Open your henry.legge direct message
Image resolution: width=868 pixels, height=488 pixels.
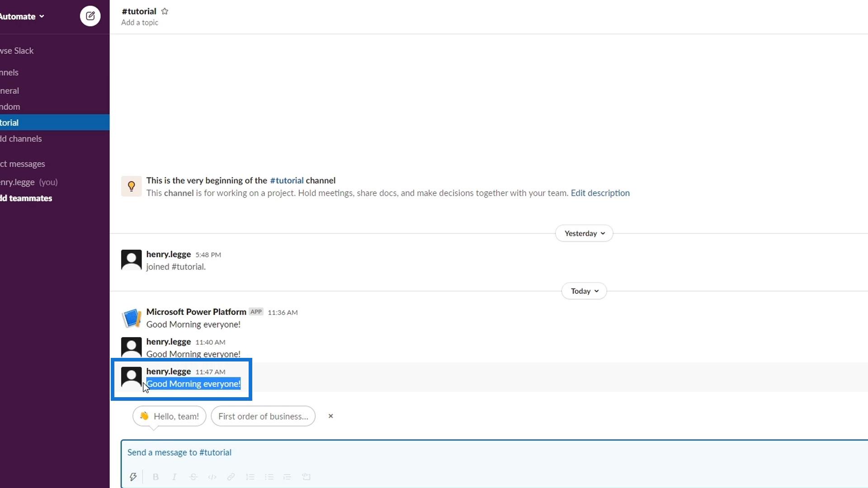click(18, 182)
